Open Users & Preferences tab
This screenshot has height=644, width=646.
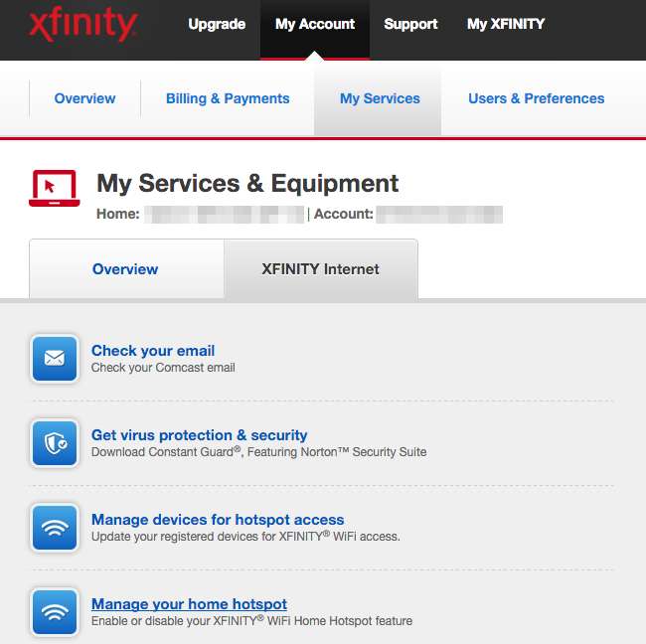coord(537,98)
